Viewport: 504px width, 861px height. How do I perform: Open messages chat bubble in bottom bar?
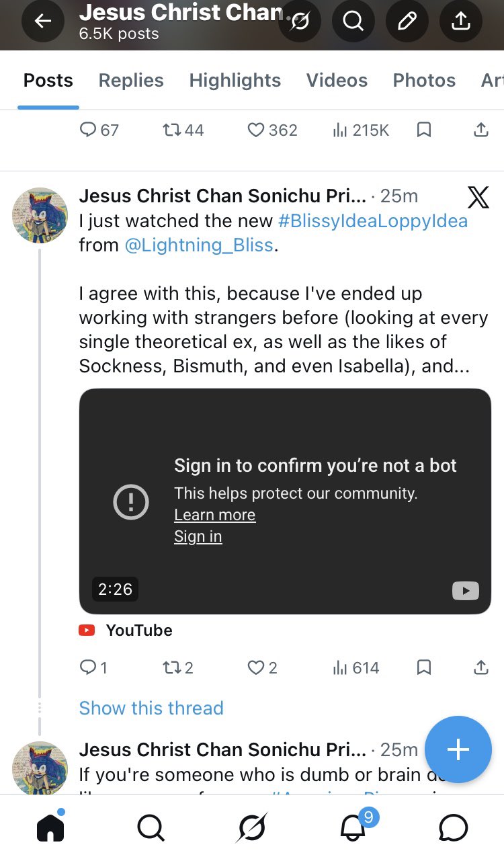click(453, 827)
